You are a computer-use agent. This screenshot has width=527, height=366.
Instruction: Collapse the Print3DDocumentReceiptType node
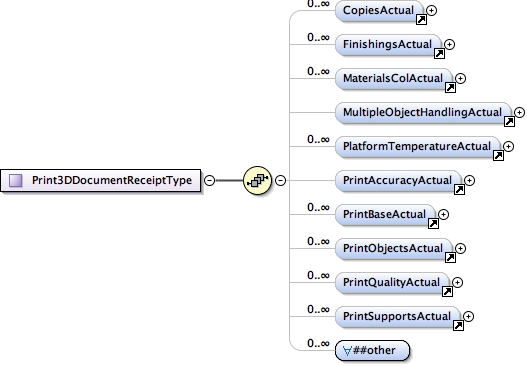pyautogui.click(x=209, y=180)
